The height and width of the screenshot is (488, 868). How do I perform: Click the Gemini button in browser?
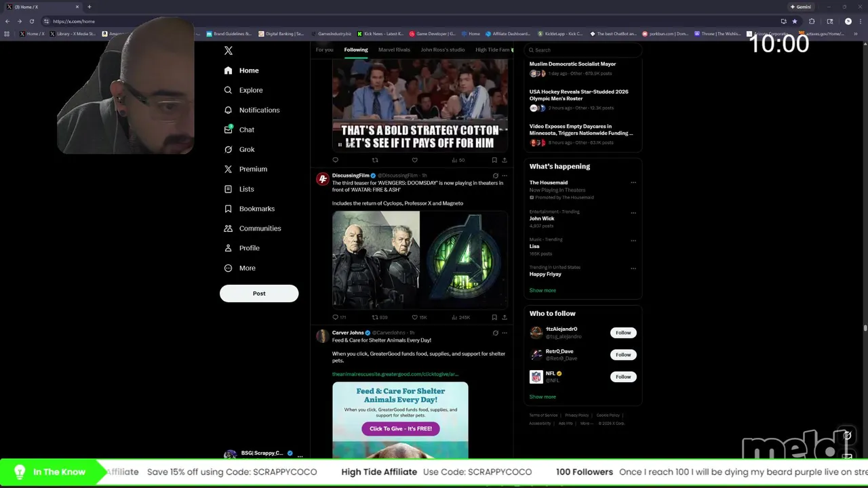tap(801, 7)
